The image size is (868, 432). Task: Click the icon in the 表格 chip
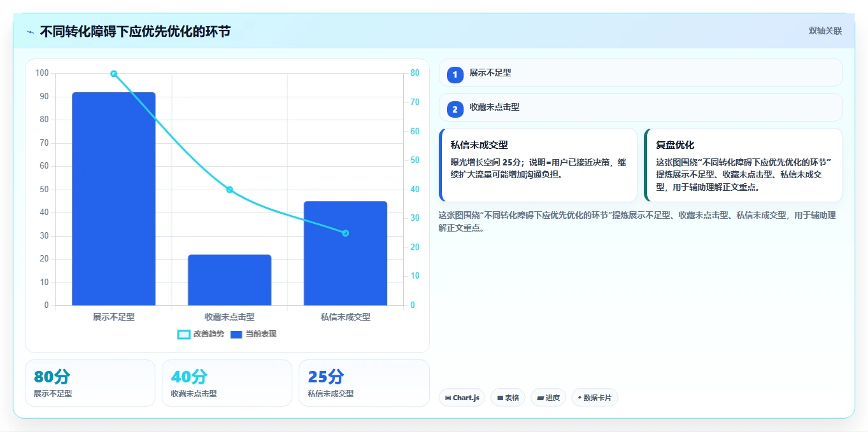click(501, 398)
